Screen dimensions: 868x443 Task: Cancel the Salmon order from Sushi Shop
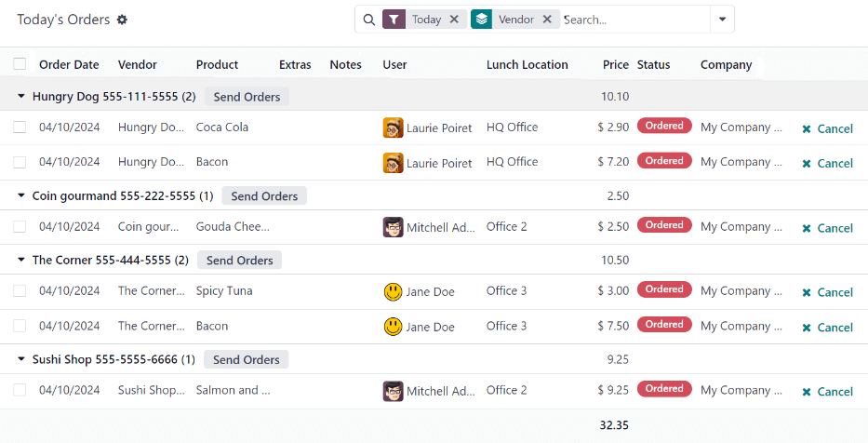827,392
